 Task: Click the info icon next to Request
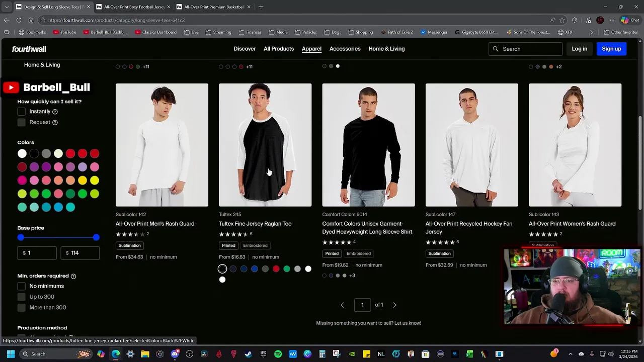point(55,122)
